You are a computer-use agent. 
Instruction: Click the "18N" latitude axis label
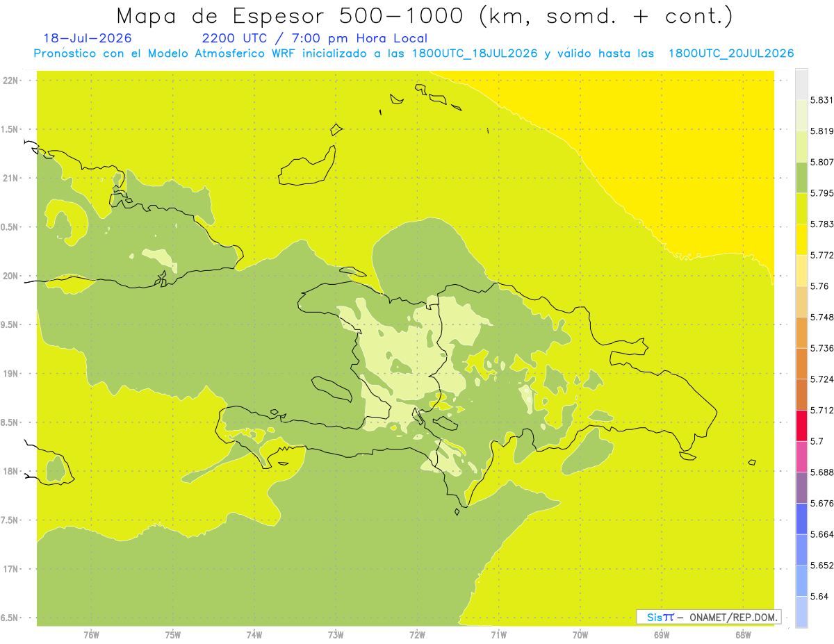click(10, 471)
